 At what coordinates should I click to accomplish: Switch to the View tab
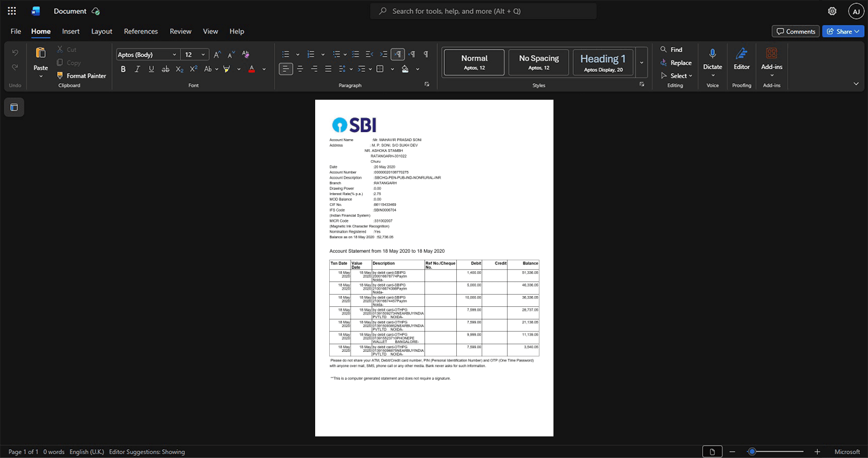click(210, 31)
